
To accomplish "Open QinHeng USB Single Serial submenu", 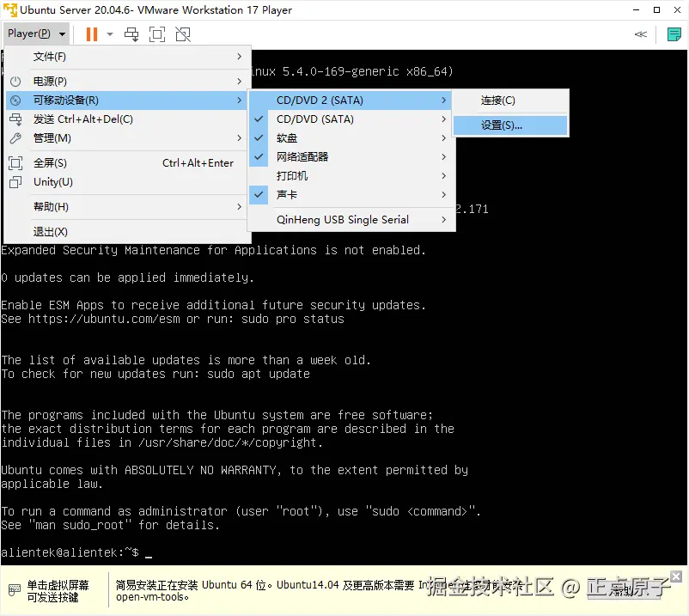I will (x=351, y=220).
